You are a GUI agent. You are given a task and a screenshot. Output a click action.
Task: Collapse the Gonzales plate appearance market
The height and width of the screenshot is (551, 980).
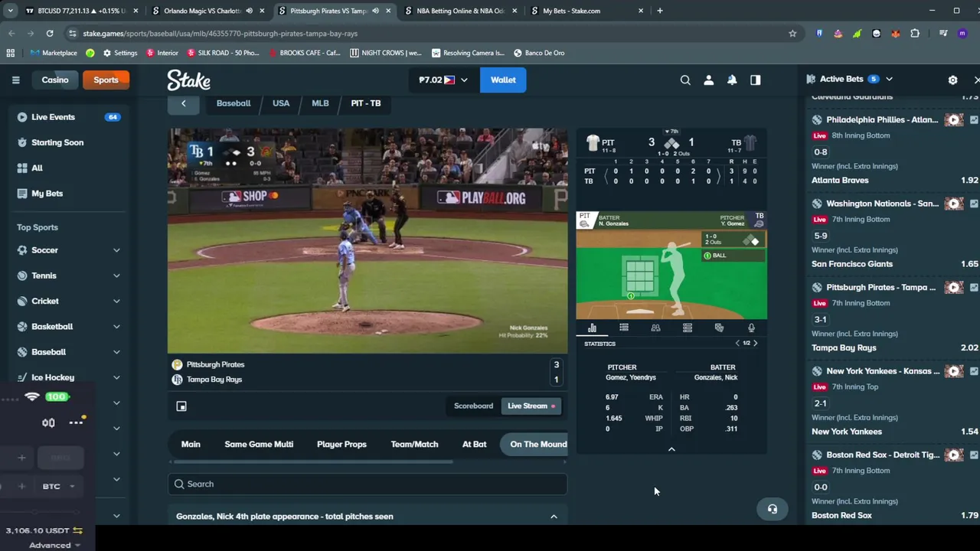(x=554, y=517)
